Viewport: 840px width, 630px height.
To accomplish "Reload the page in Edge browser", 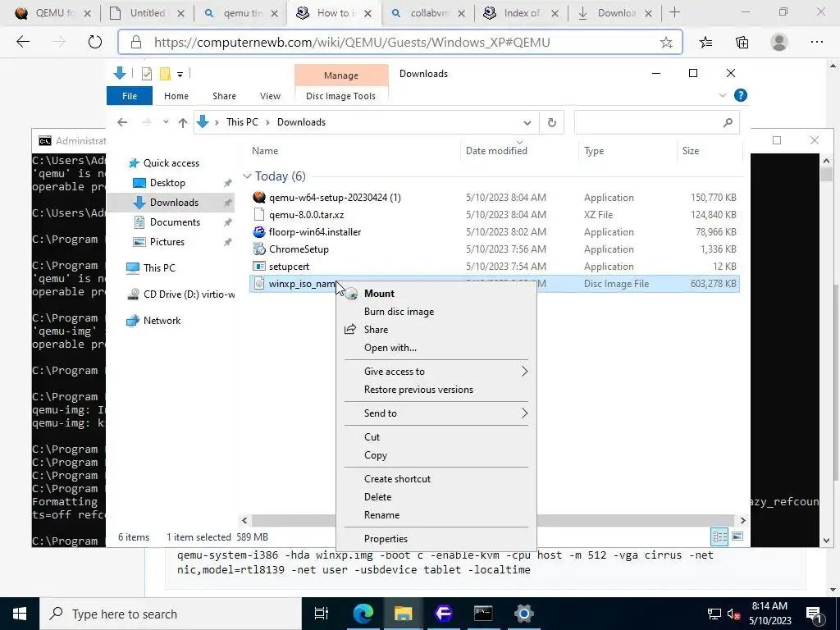I will pos(95,43).
